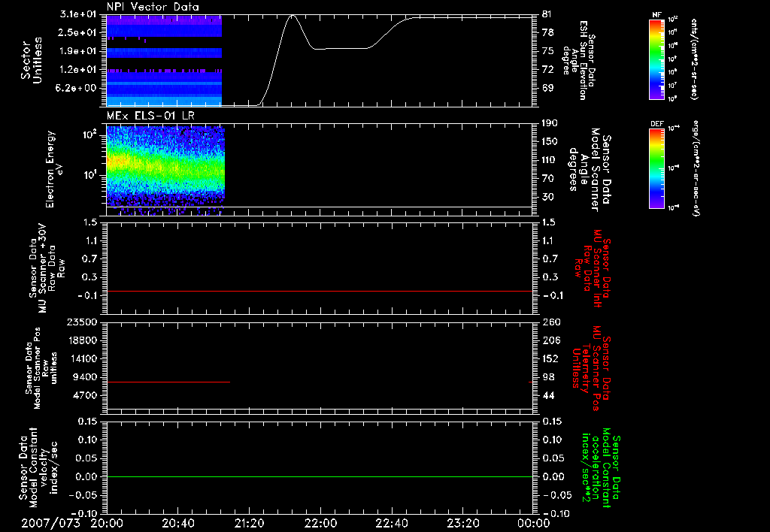Click the 2007/073 date label
Image resolution: width=770 pixels, height=532 pixels.
50,523
